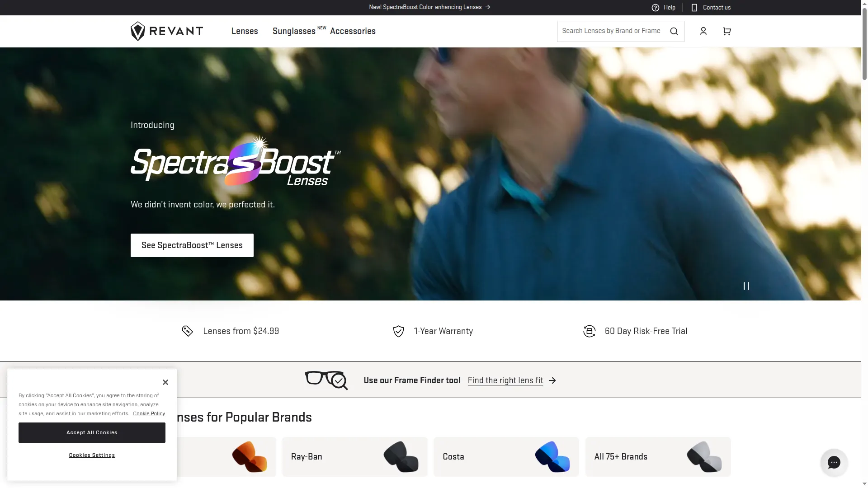Viewport: 868px width, 488px height.
Task: Click the Revant logo
Action: (x=167, y=31)
